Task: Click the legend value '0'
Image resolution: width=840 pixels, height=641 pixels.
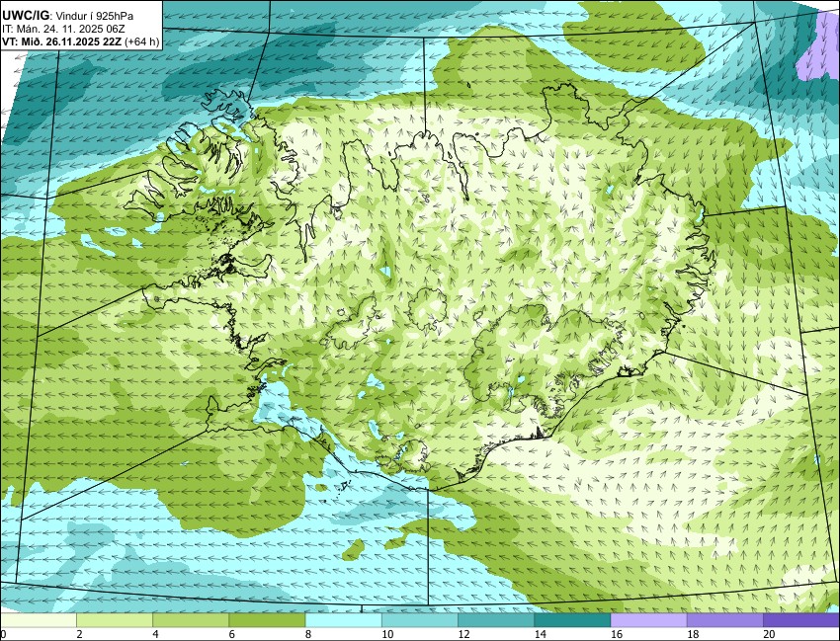Action: [x=3, y=634]
